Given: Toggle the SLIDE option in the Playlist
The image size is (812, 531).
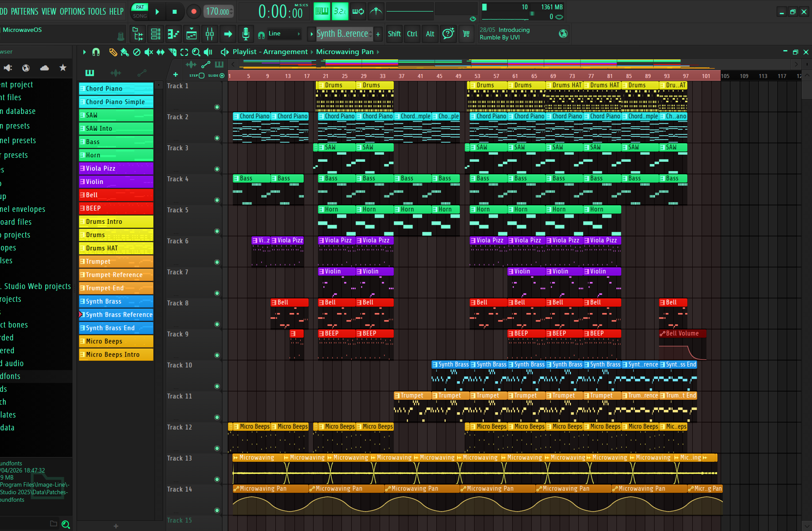Looking at the screenshot, I should 216,75.
